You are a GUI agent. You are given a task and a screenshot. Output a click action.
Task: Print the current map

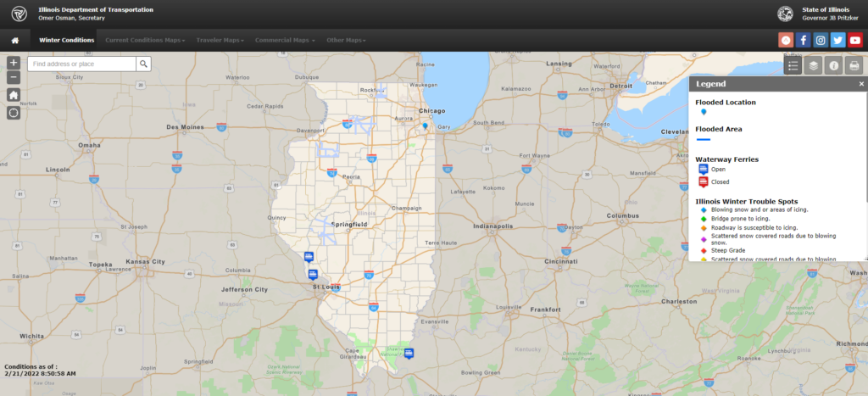(854, 65)
